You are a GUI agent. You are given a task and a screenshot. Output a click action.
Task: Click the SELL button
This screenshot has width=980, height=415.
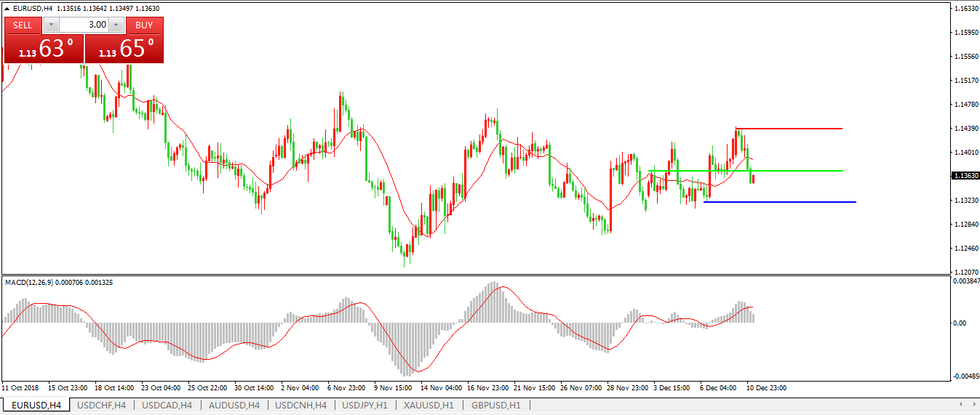23,25
